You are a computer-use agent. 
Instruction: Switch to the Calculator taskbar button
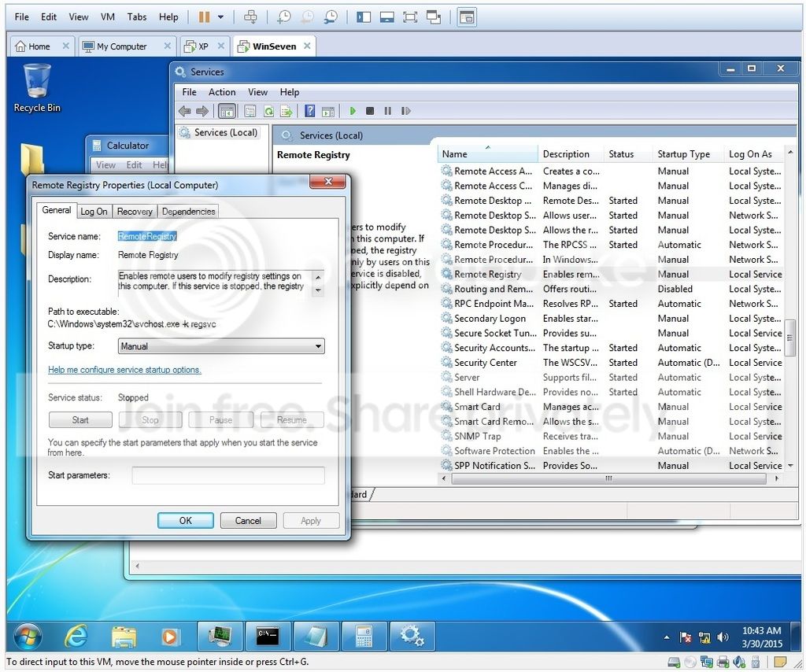coord(364,637)
